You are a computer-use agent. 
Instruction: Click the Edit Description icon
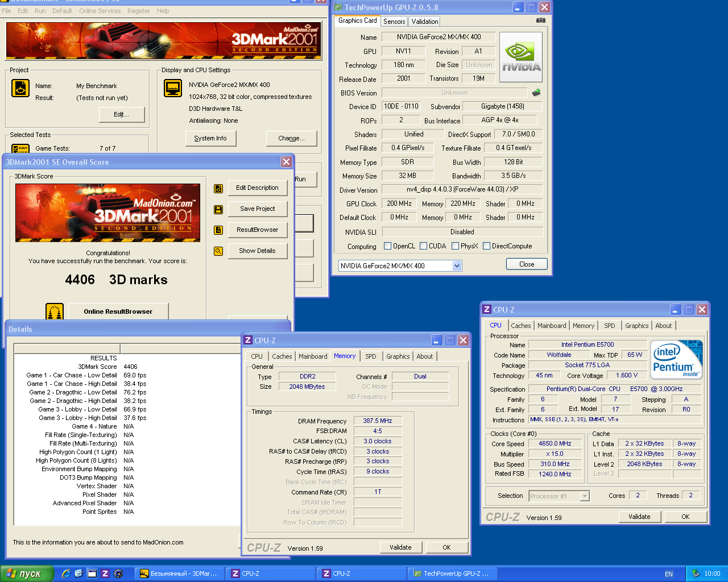[218, 189]
